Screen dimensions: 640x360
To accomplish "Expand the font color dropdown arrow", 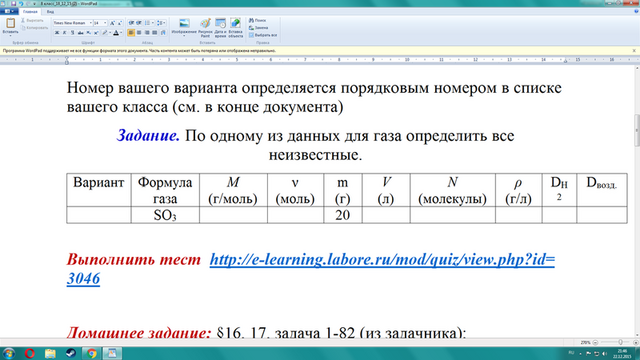I will (x=121, y=33).
